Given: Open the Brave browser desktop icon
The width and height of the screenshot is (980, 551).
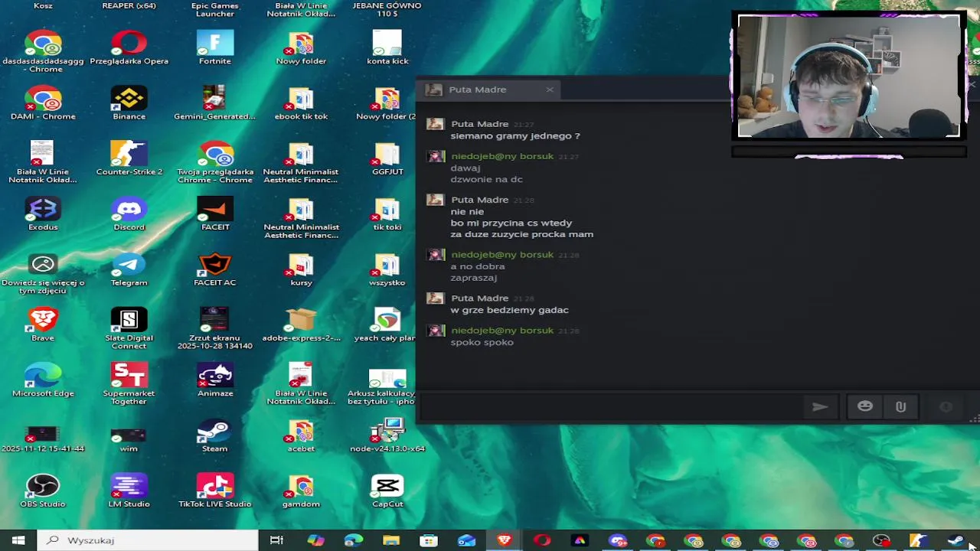Looking at the screenshot, I should point(43,324).
